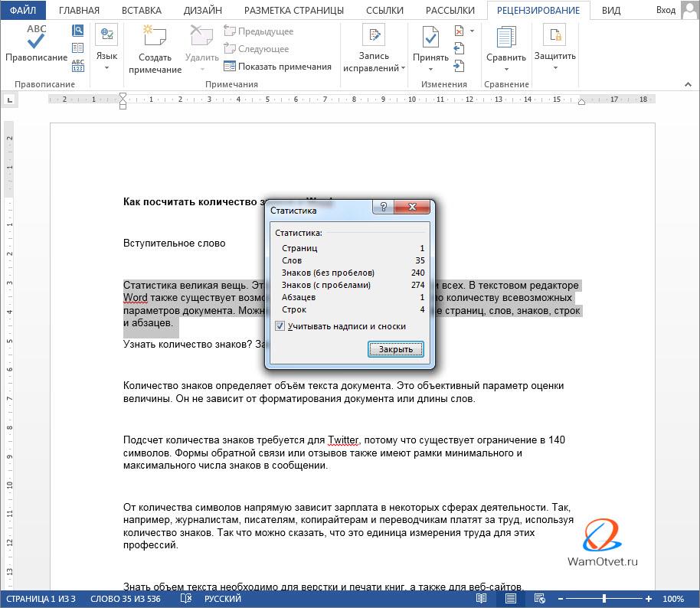Click the 100% zoom level
Image resolution: width=700 pixels, height=608 pixels.
click(673, 599)
